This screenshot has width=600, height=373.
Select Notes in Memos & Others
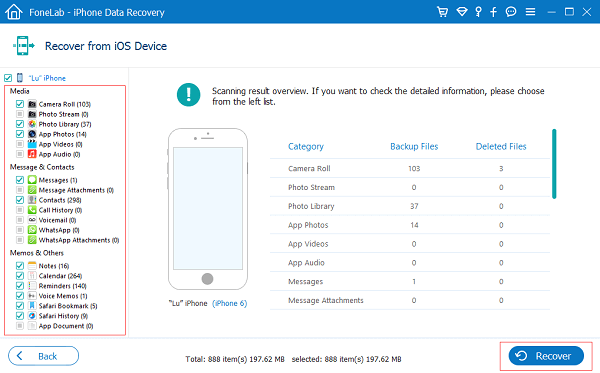tap(54, 266)
